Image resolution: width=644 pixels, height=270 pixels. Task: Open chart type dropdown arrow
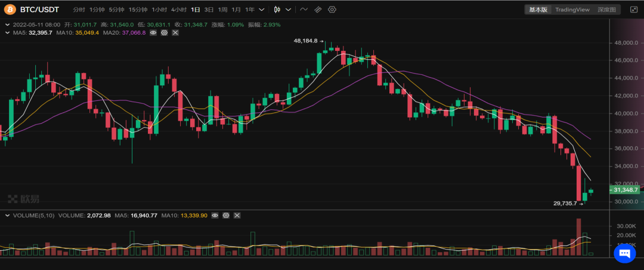289,10
